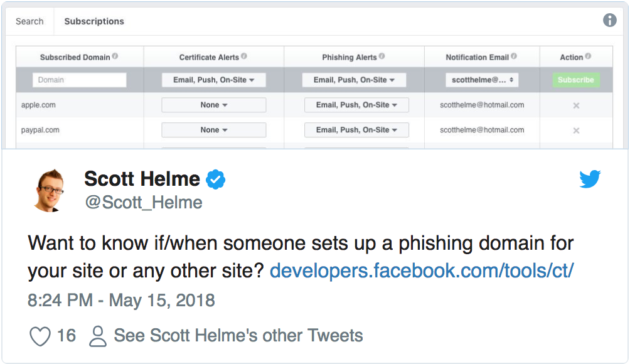Remove the apple.com subscription with X
The height and width of the screenshot is (364, 630).
click(x=576, y=105)
